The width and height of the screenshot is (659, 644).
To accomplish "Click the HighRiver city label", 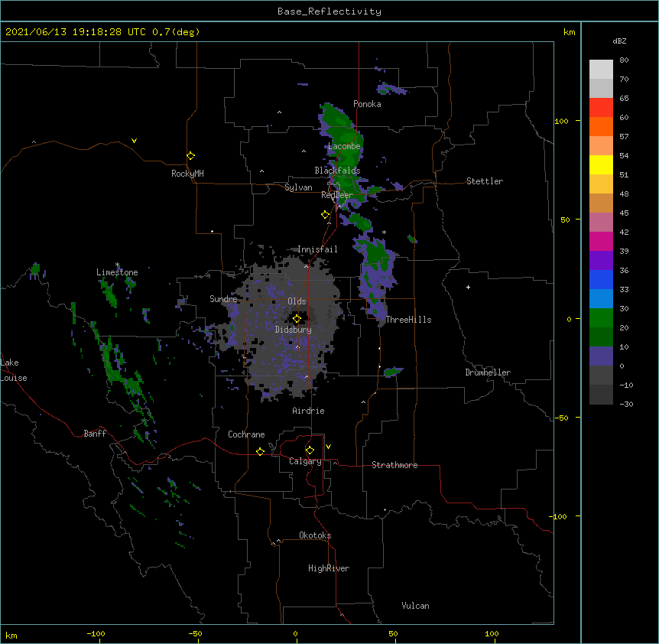I will (x=328, y=568).
